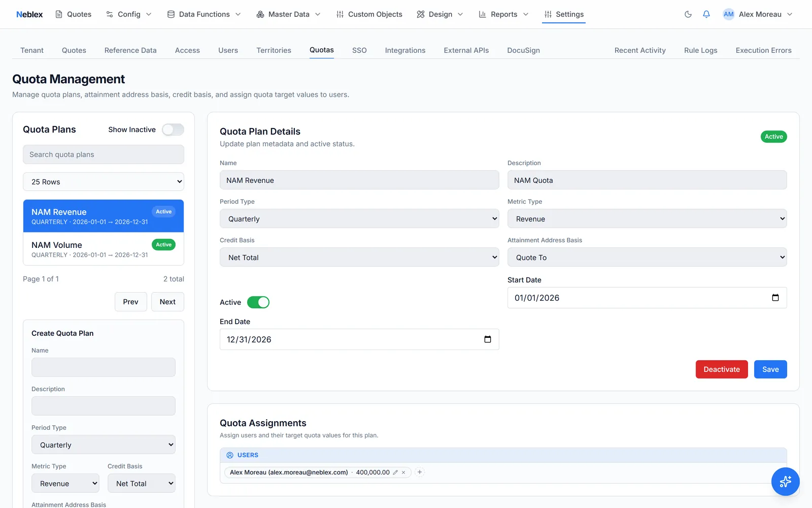Image resolution: width=812 pixels, height=508 pixels.
Task: Open Metric Type dropdown in Create Quota Plan
Action: pyautogui.click(x=65, y=484)
